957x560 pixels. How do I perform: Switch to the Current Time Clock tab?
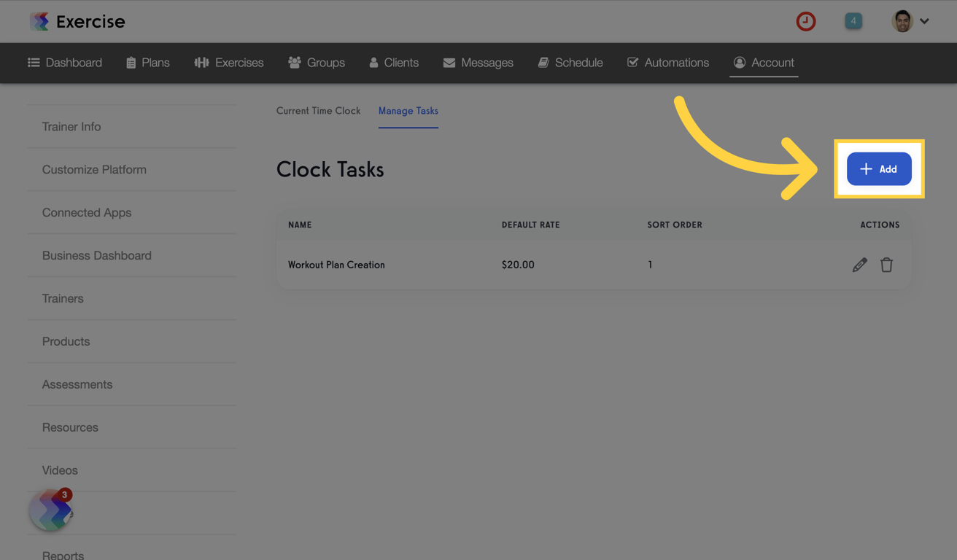(318, 111)
